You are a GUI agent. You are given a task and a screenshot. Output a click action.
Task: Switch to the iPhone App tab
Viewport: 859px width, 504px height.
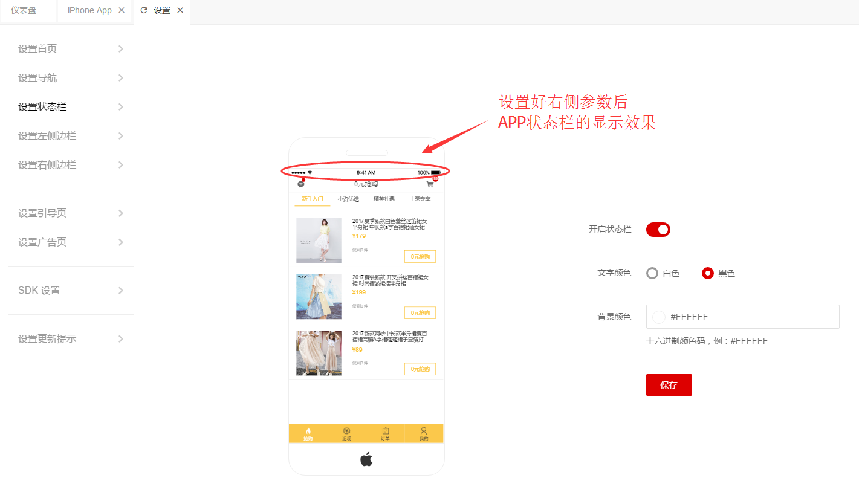tap(89, 10)
